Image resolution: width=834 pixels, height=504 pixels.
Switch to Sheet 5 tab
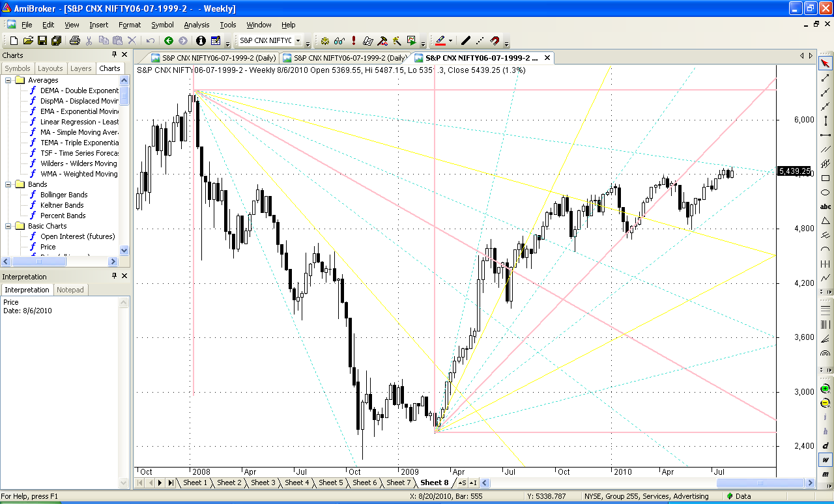click(x=331, y=483)
